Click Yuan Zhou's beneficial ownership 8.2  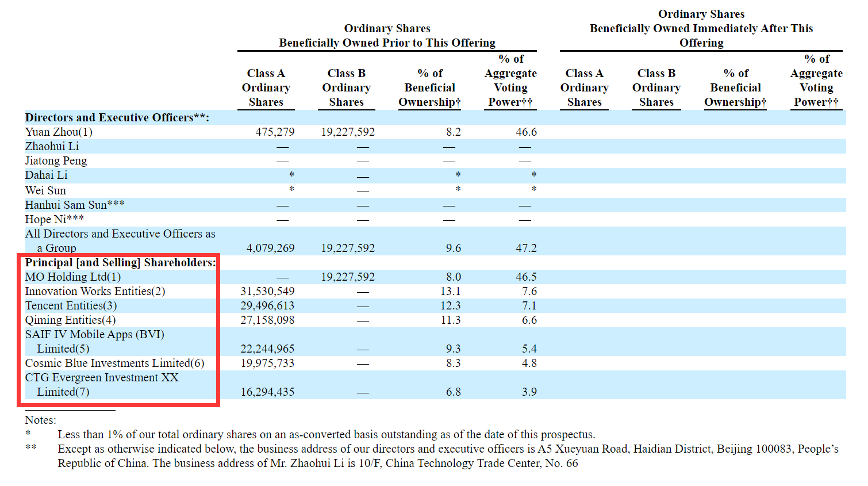point(454,132)
